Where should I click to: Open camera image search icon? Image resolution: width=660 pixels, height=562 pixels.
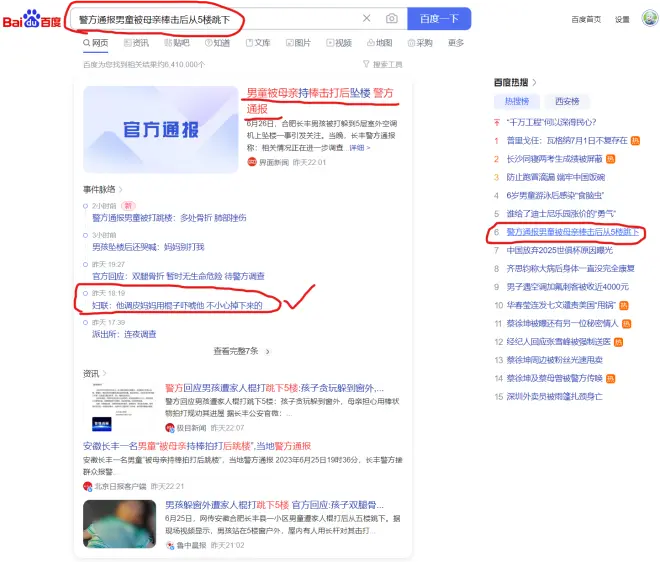(x=391, y=18)
